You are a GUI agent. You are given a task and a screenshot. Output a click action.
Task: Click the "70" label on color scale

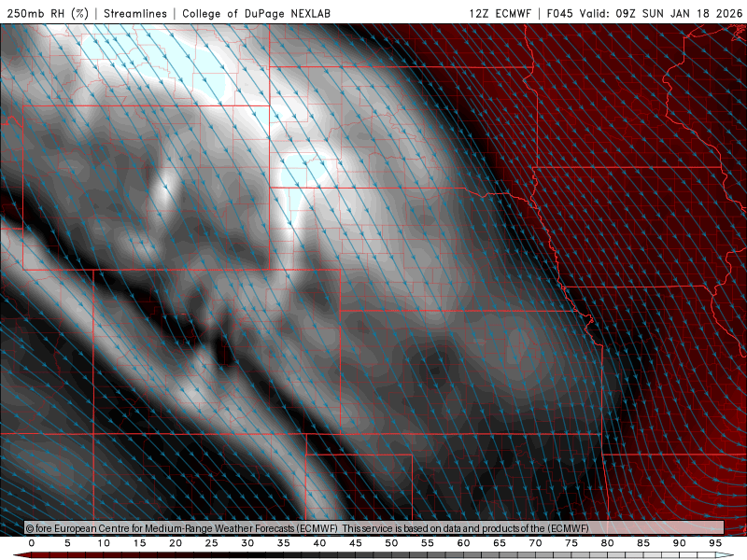535,543
